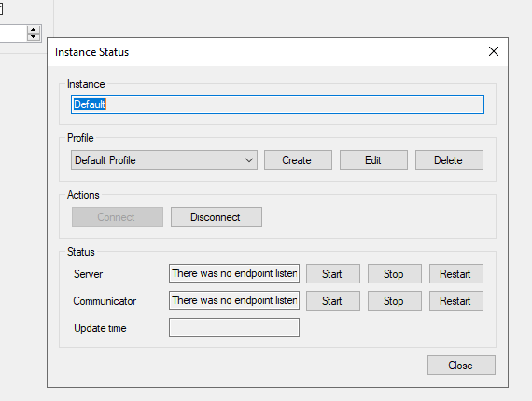Viewport: 532px width, 401px height.
Task: Close the Instance Status dialog with X
Action: pyautogui.click(x=494, y=51)
